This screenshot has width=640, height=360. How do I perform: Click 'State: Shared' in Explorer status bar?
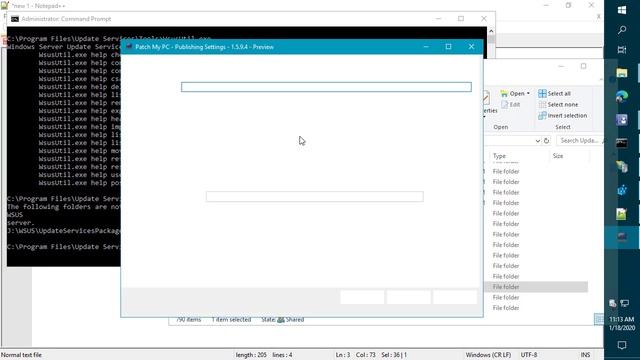click(282, 320)
